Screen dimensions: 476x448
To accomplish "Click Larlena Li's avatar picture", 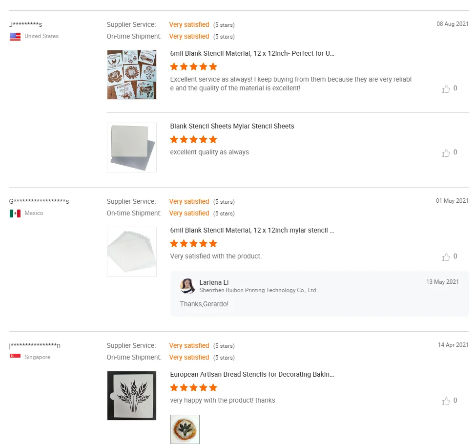I will (188, 286).
